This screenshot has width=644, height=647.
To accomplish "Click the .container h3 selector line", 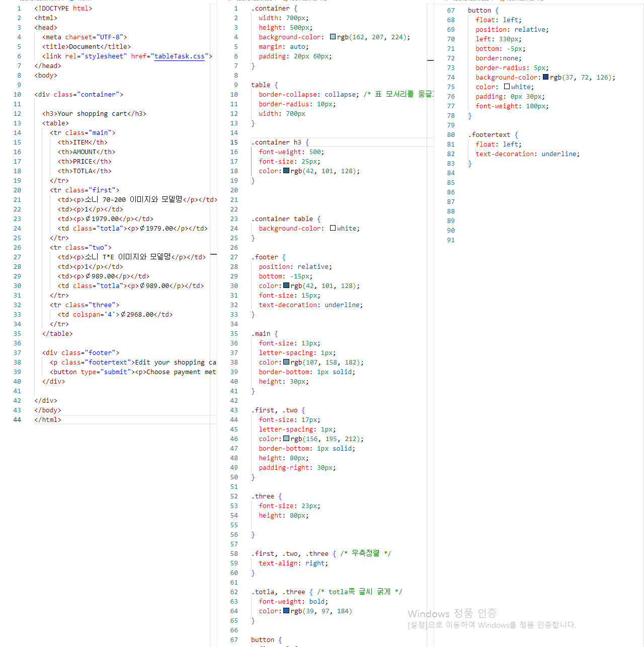I will point(280,142).
